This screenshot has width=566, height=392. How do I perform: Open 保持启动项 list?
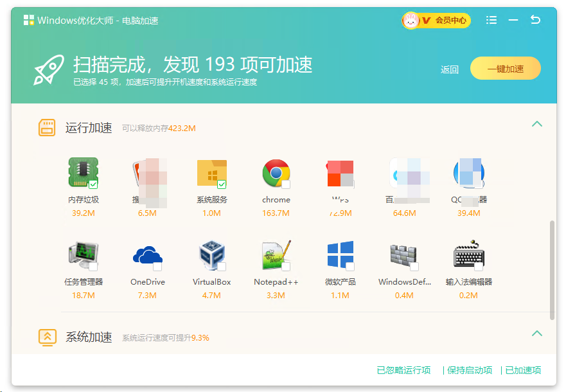469,370
